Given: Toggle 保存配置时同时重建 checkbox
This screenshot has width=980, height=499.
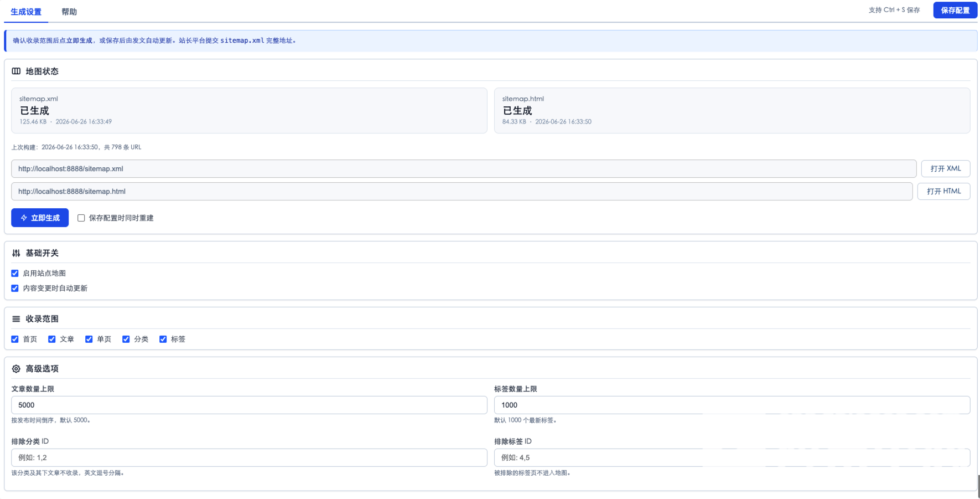Looking at the screenshot, I should point(81,218).
